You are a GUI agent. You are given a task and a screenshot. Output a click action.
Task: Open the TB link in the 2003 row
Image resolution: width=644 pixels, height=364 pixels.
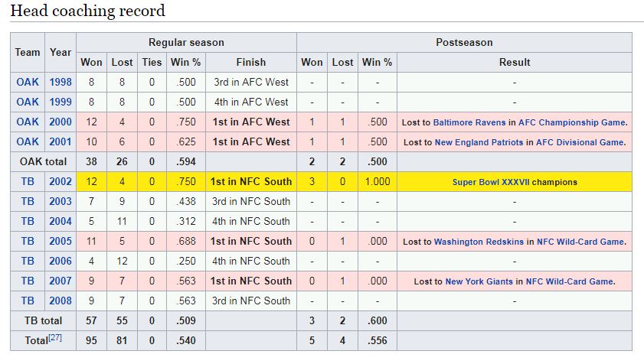(28, 201)
